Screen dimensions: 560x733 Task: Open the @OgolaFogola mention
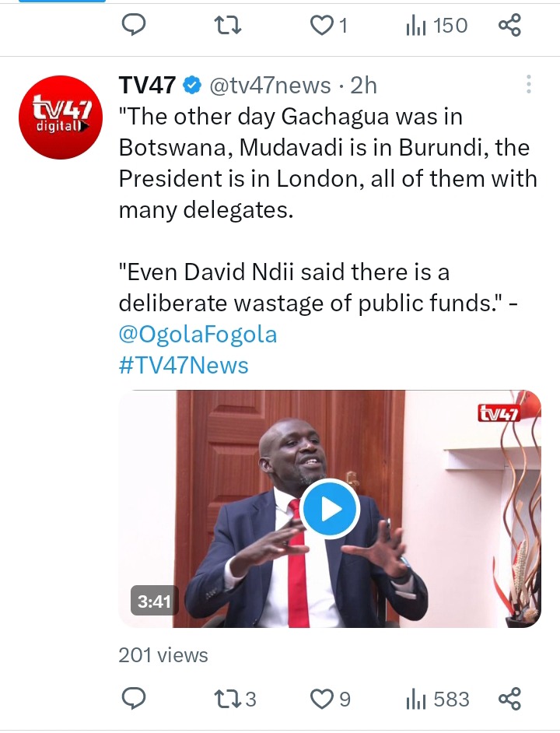coord(198,335)
